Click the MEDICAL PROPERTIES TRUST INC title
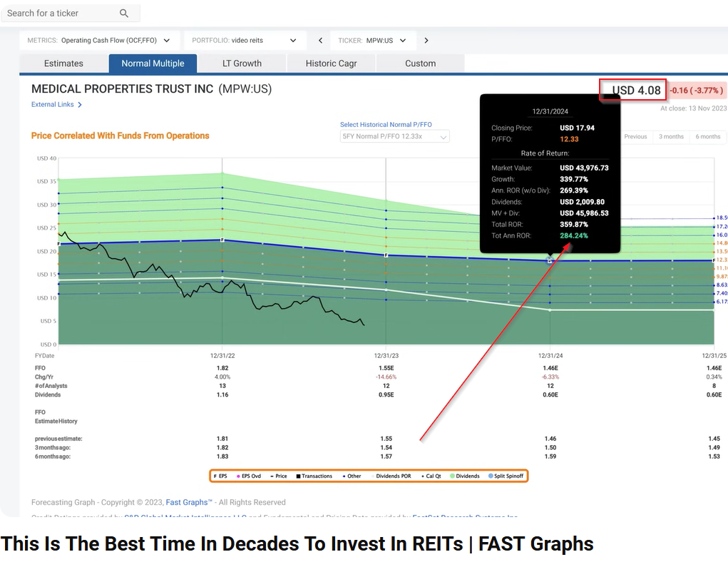728x562 pixels. tap(122, 88)
